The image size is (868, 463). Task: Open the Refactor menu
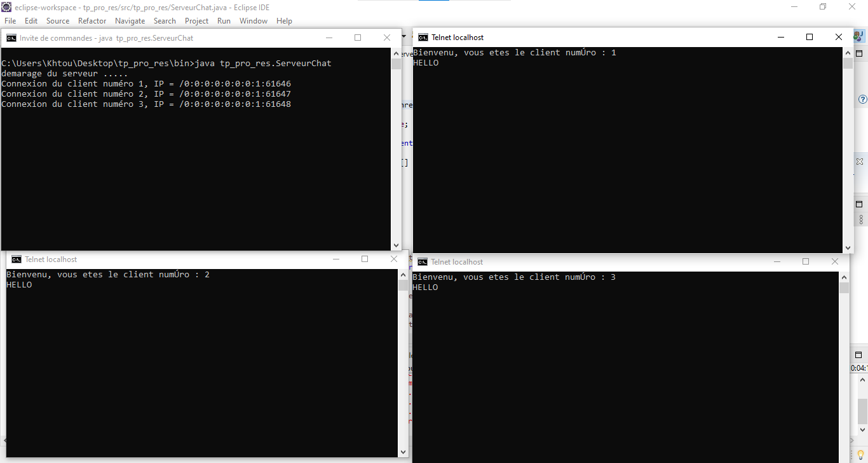tap(92, 21)
